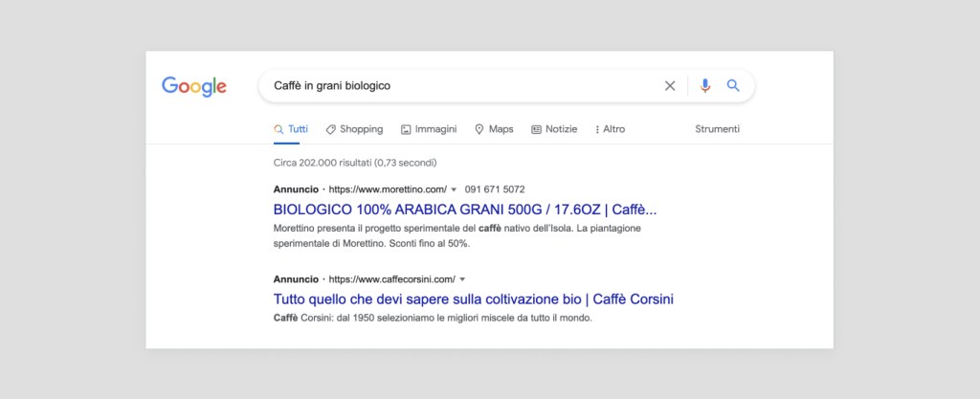980x399 pixels.
Task: Open 'Tutto quello che devi sapere' Corsini link
Action: click(474, 299)
